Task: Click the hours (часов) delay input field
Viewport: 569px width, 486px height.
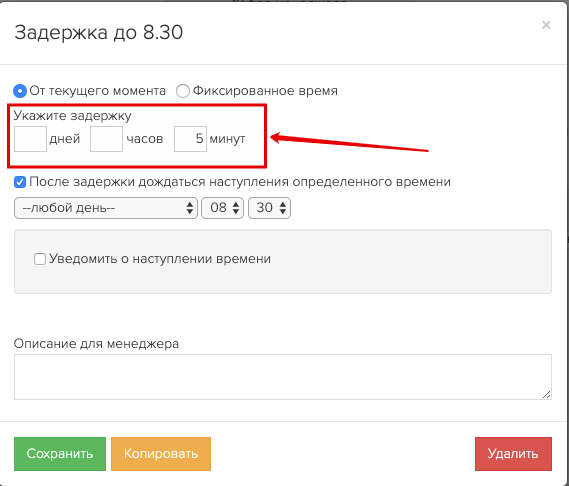Action: (106, 139)
